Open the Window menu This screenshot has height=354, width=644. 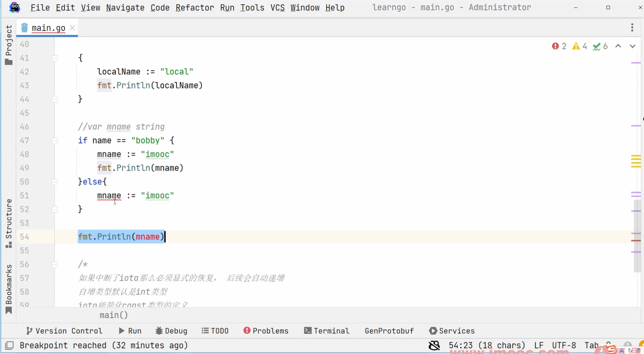pos(305,7)
